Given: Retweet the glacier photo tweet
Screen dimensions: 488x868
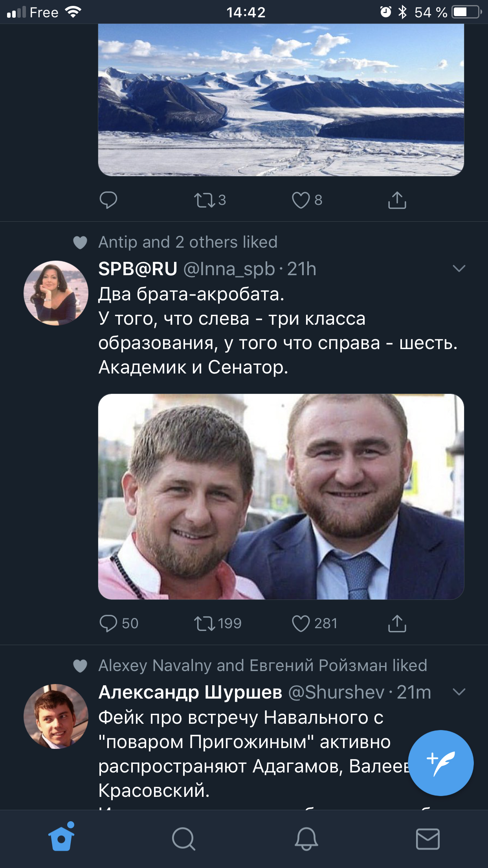Looking at the screenshot, I should pyautogui.click(x=204, y=200).
